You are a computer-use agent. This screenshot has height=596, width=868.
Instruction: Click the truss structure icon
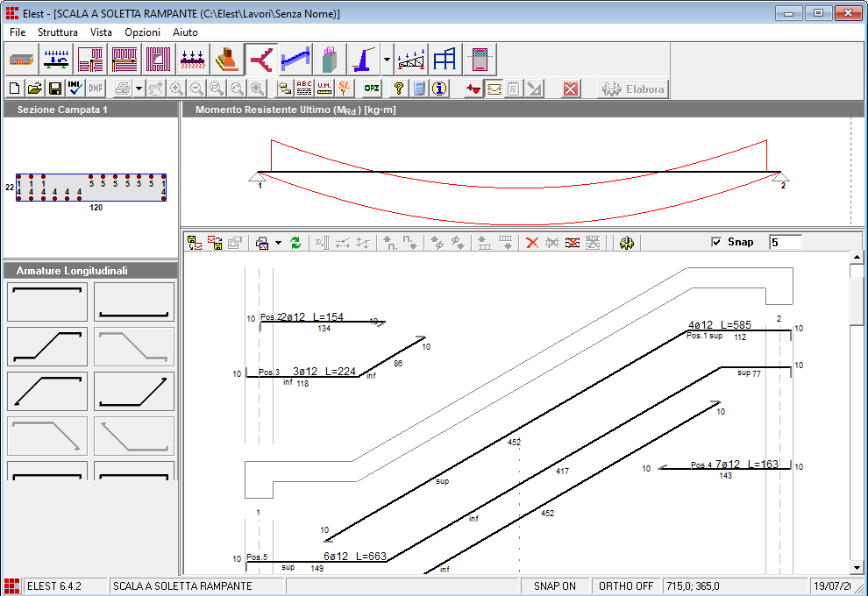pyautogui.click(x=411, y=60)
